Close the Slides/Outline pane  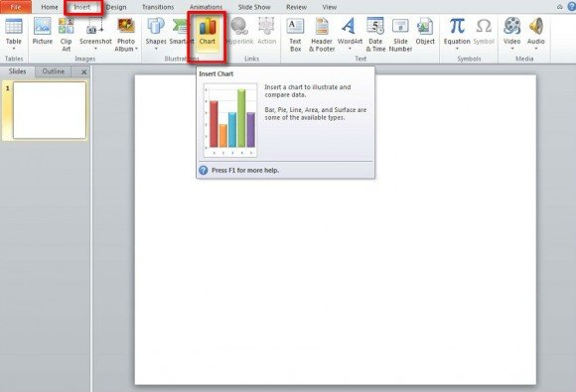click(83, 71)
